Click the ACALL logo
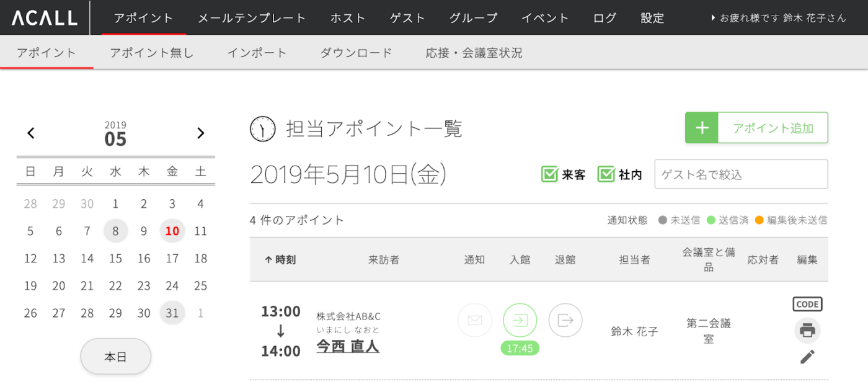The height and width of the screenshot is (384, 868). [45, 18]
